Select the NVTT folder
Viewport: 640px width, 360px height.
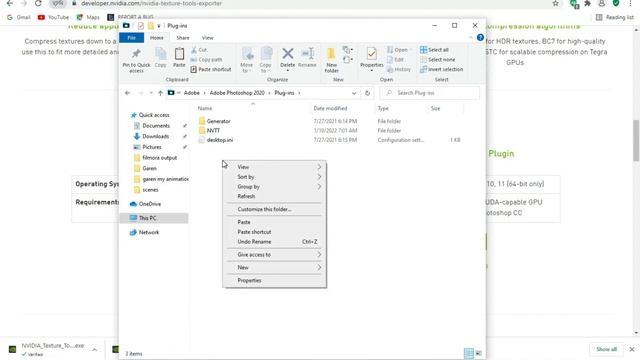click(x=209, y=131)
